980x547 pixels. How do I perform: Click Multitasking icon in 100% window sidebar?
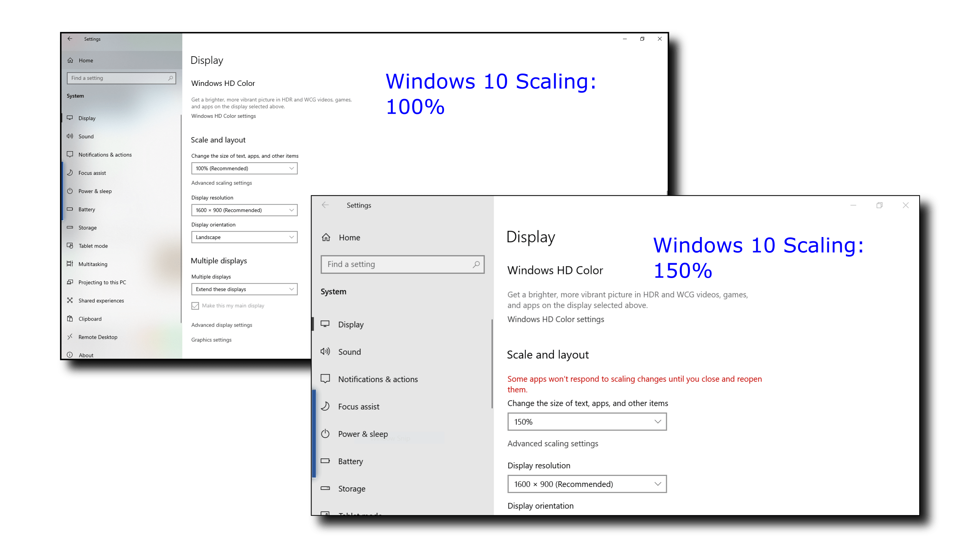tap(70, 264)
